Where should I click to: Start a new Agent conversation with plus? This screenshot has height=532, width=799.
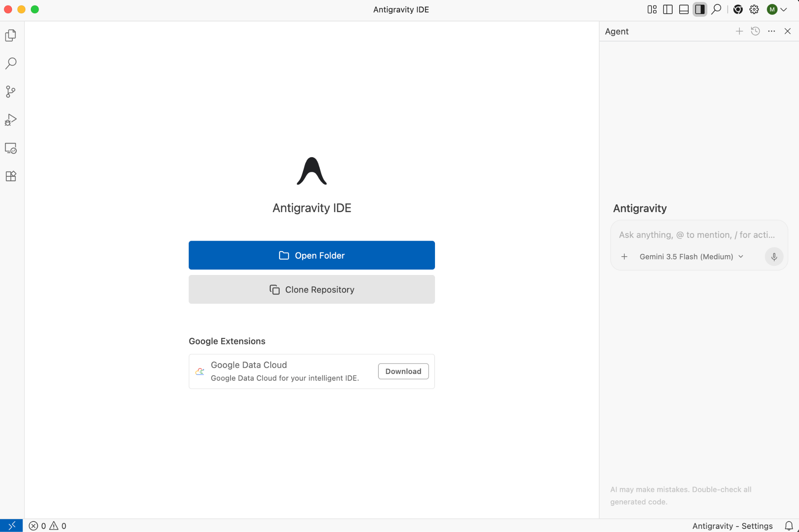click(739, 31)
